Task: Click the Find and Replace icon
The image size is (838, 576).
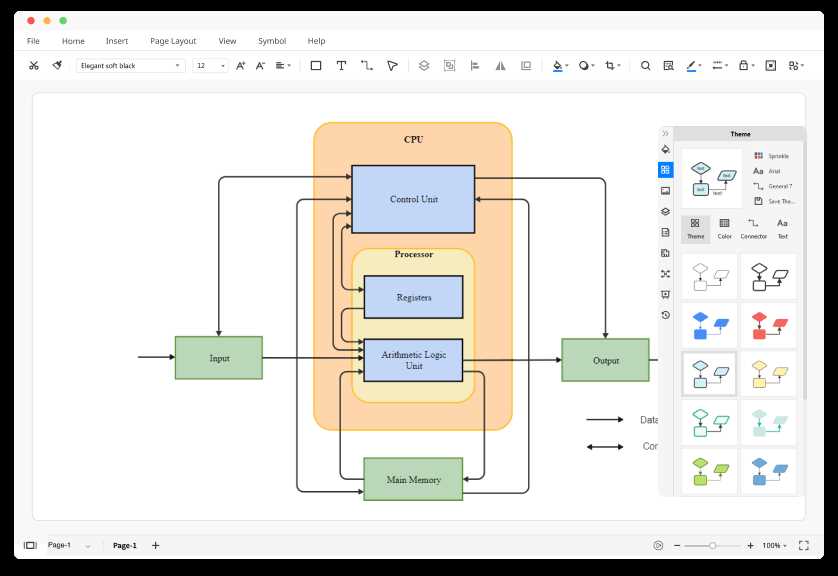Action: point(669,65)
